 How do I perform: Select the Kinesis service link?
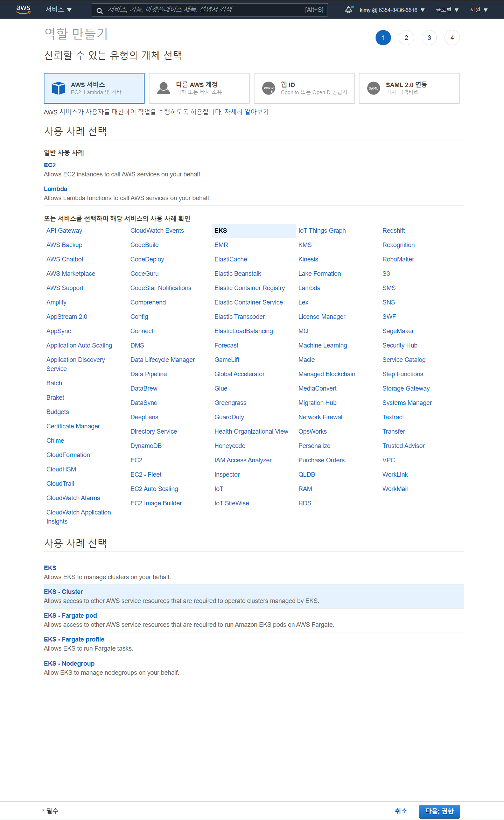[x=308, y=259]
